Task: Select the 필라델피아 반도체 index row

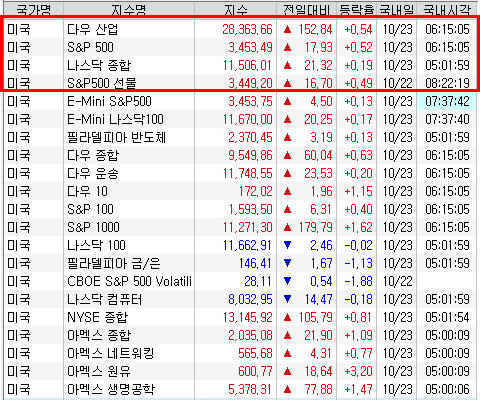Action: tap(240, 137)
